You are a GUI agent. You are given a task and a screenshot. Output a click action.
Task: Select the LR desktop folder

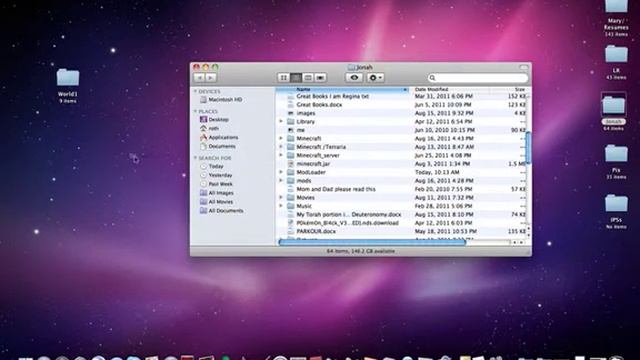coord(616,62)
